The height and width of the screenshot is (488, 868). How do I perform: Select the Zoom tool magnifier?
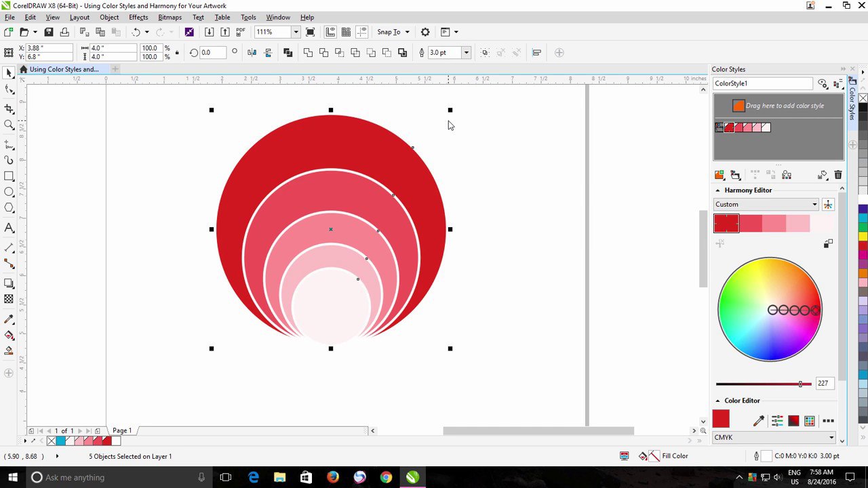click(9, 125)
